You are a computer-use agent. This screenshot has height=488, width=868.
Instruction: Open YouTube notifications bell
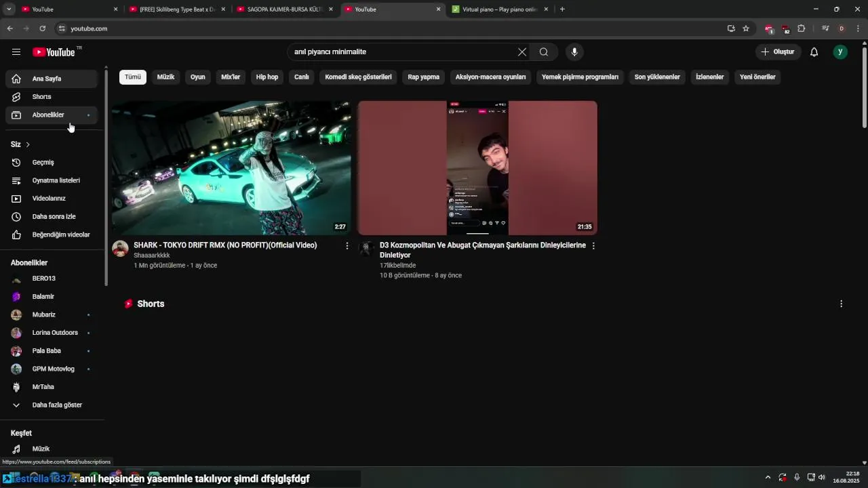[x=814, y=52]
